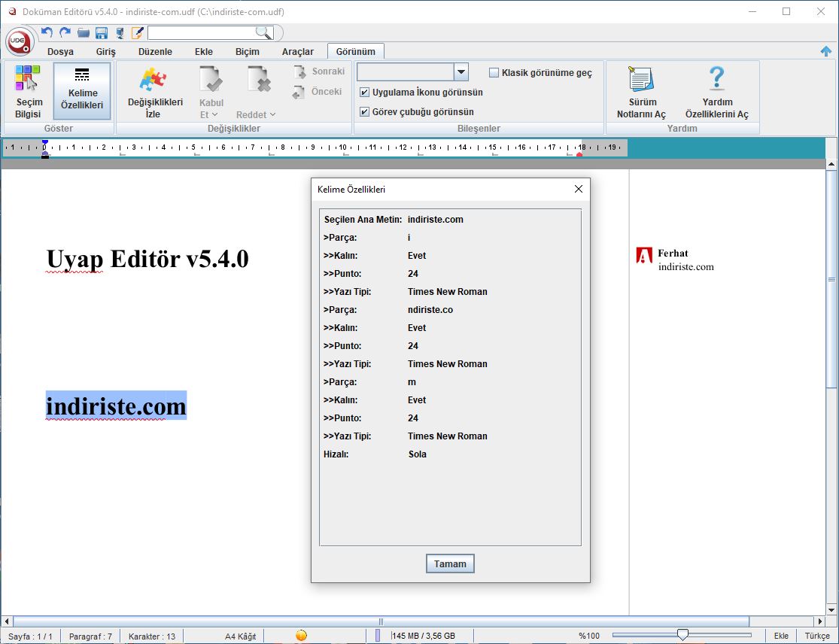839x644 pixels.
Task: Open the Türkçe language selector in status bar
Action: [x=817, y=636]
